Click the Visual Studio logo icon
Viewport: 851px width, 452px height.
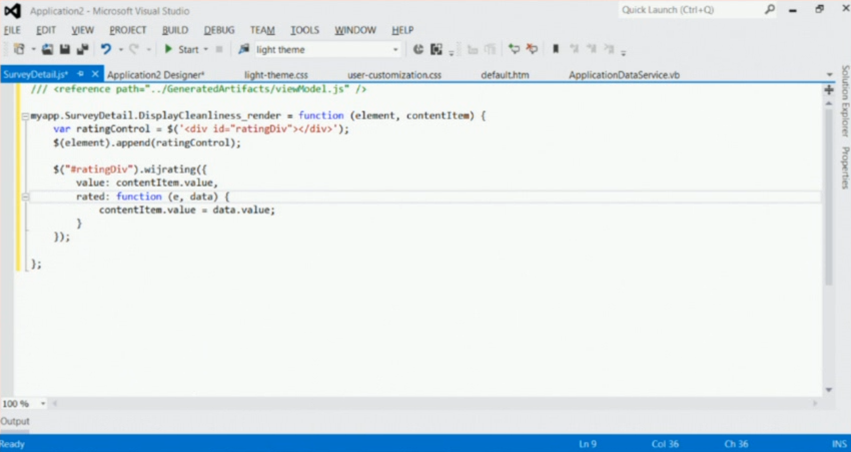[x=12, y=11]
